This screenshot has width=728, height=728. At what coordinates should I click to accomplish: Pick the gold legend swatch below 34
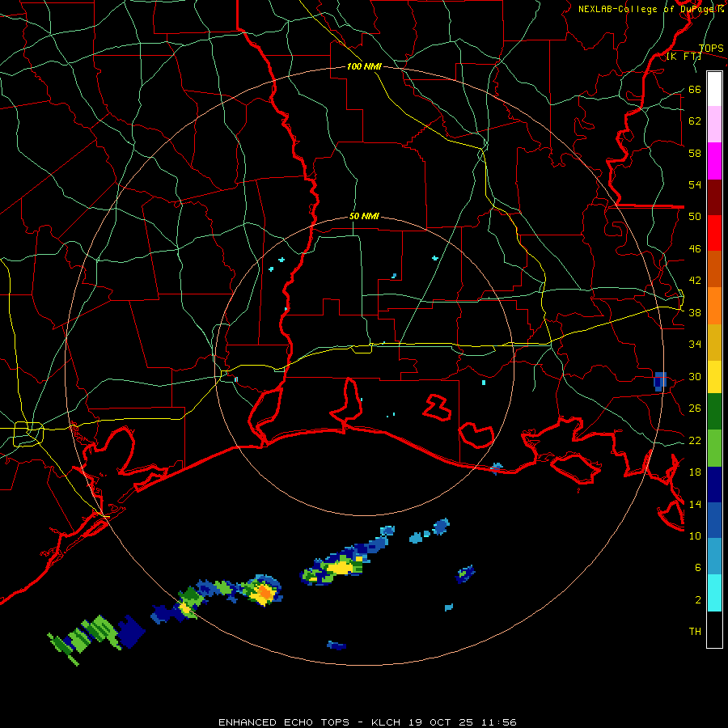tap(714, 342)
